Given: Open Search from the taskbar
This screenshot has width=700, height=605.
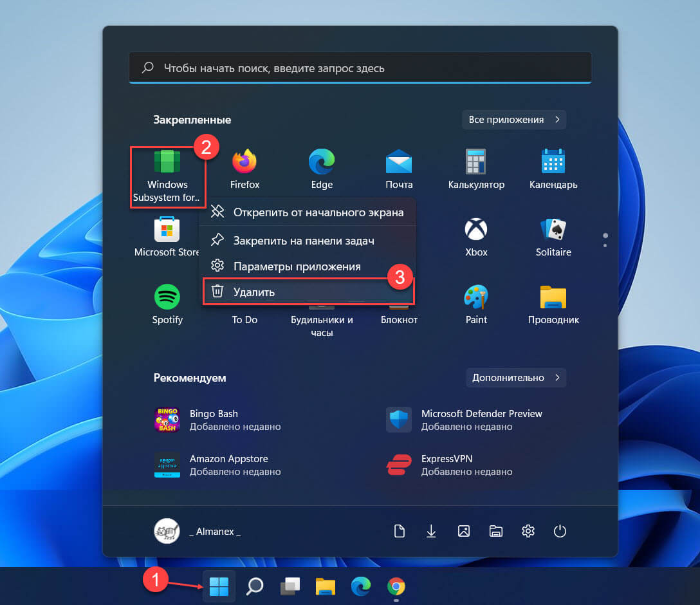Looking at the screenshot, I should (255, 586).
